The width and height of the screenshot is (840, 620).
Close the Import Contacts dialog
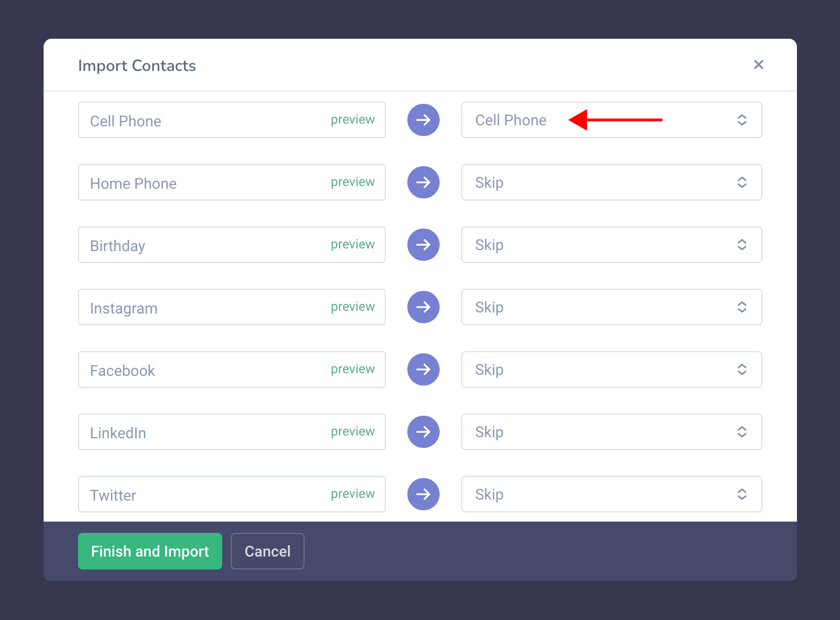(759, 65)
